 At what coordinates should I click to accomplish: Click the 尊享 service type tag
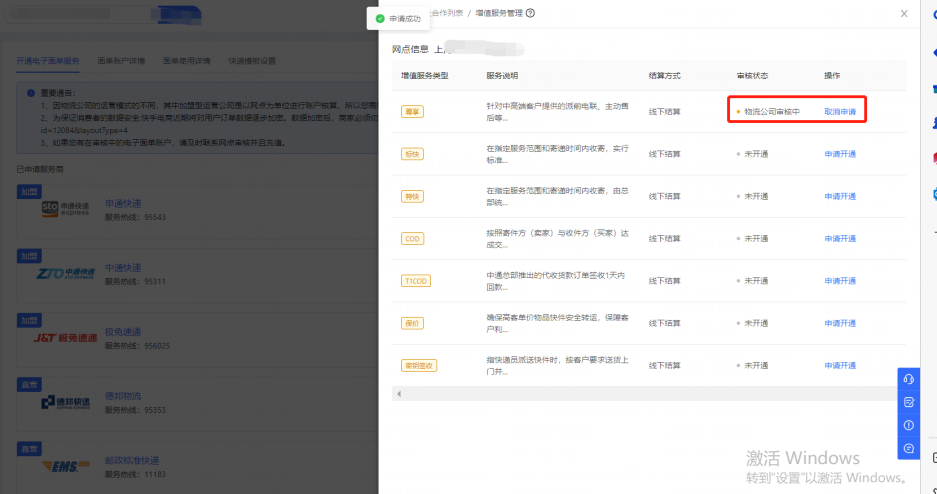[x=412, y=112]
